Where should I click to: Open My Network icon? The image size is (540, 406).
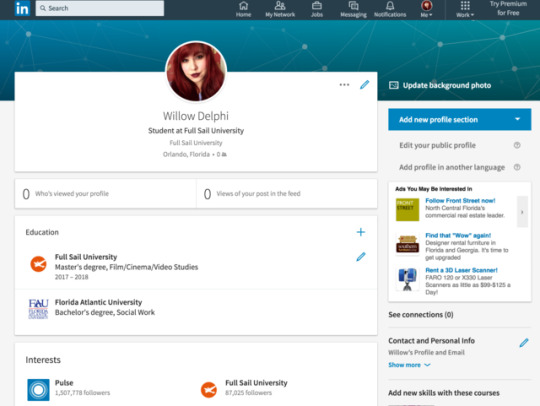pos(280,9)
